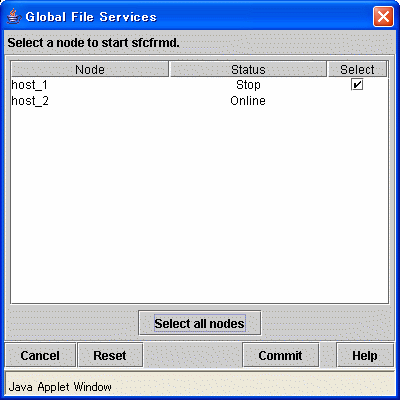Image resolution: width=400 pixels, height=400 pixels.
Task: Click the Node column header
Action: pos(90,69)
